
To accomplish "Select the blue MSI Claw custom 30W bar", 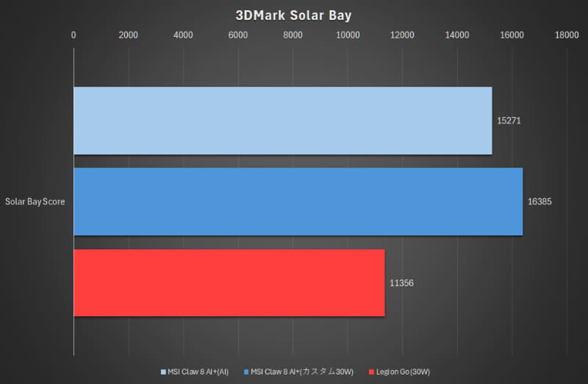I will pos(298,202).
